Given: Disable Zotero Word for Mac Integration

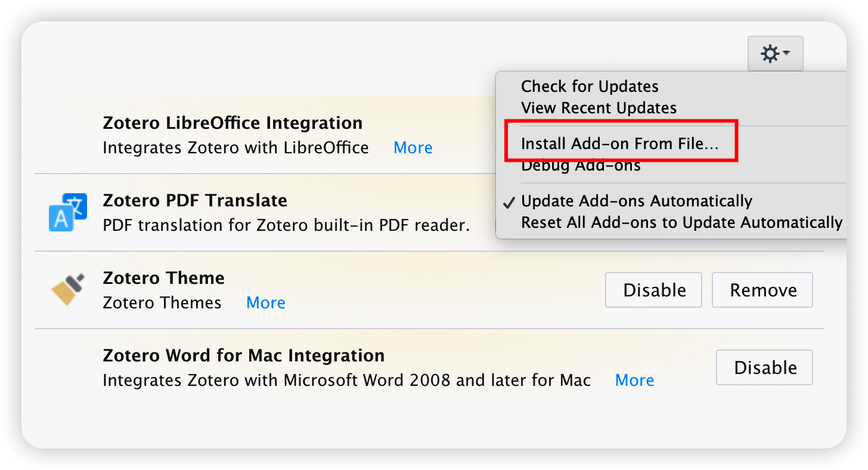Looking at the screenshot, I should point(765,367).
